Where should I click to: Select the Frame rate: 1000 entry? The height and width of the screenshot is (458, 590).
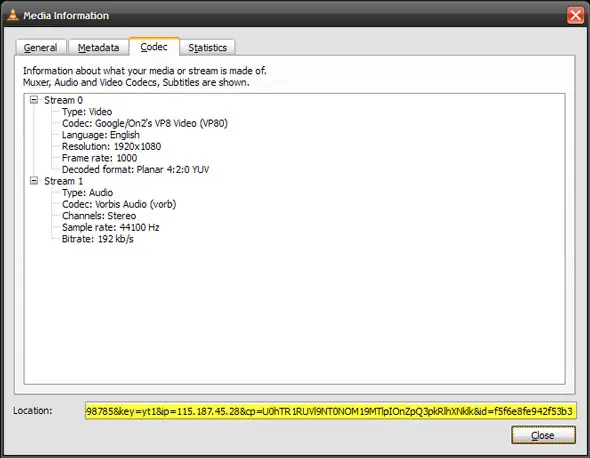(99, 158)
